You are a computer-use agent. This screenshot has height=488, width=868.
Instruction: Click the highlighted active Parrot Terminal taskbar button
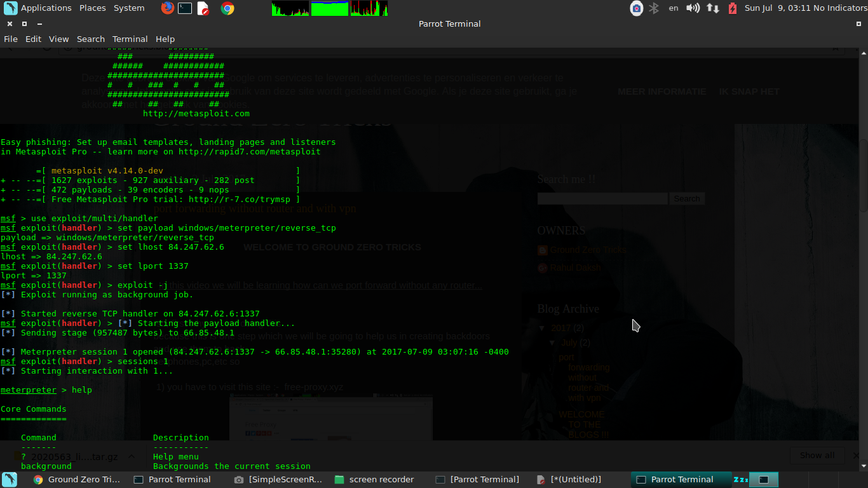click(681, 480)
